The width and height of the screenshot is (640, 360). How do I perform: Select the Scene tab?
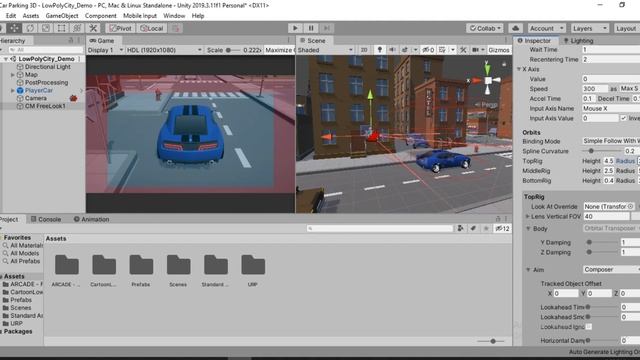point(313,40)
